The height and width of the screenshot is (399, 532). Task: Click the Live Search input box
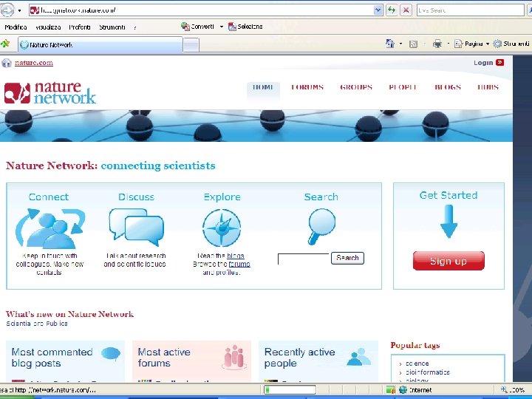[470, 10]
